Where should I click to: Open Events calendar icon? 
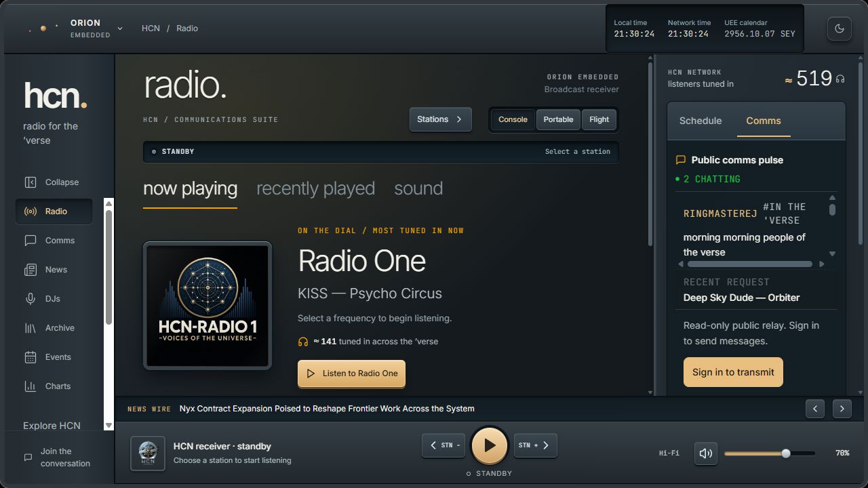(x=31, y=357)
